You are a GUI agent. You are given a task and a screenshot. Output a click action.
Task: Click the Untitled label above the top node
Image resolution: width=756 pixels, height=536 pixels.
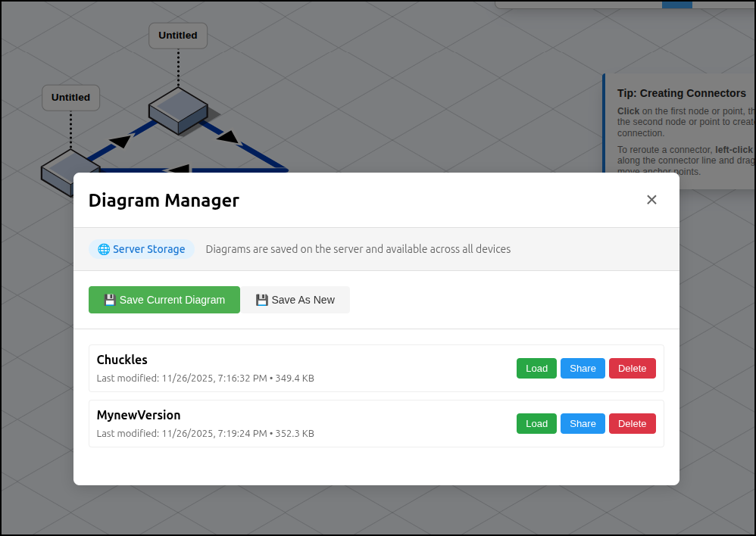pyautogui.click(x=178, y=36)
